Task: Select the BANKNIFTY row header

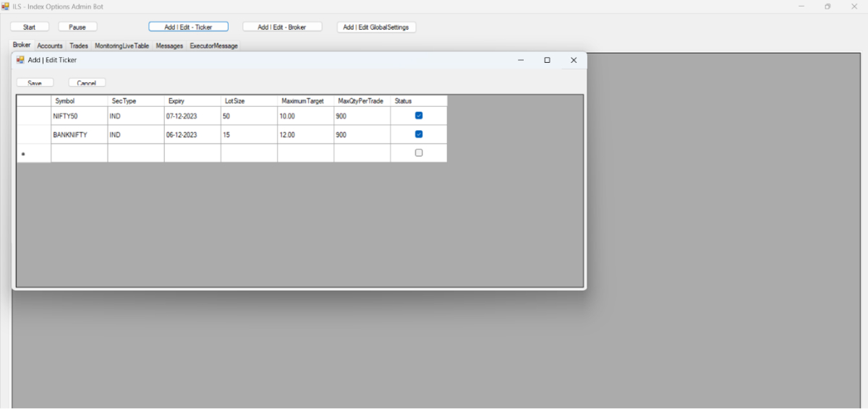Action: click(34, 134)
